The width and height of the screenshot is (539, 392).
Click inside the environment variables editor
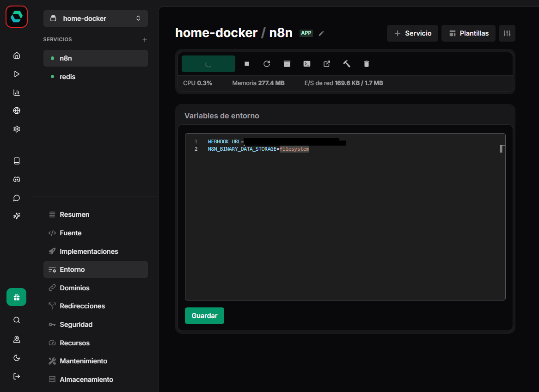click(345, 217)
